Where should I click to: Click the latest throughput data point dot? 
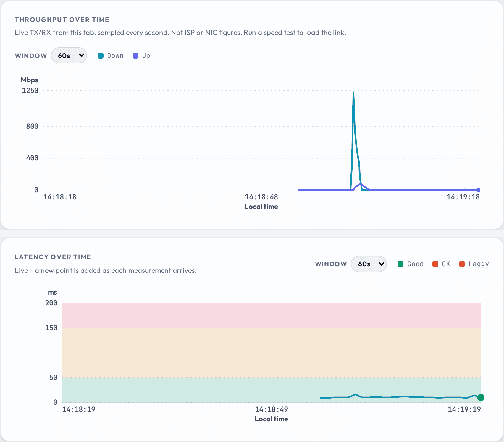point(478,190)
